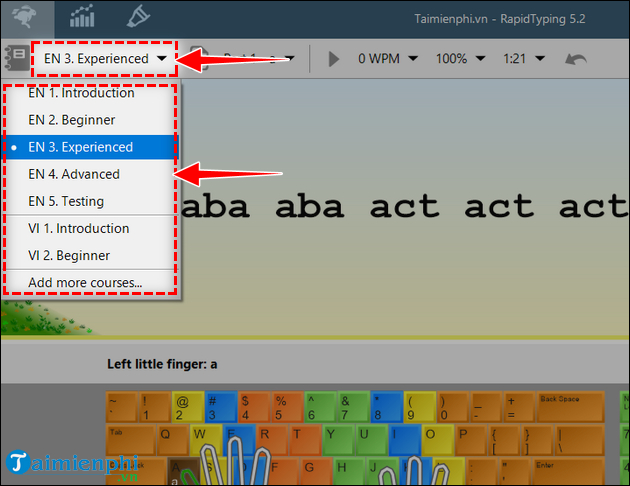Click the + = key on virtual keyboard
Screen dimensions: 630x486
click(519, 407)
